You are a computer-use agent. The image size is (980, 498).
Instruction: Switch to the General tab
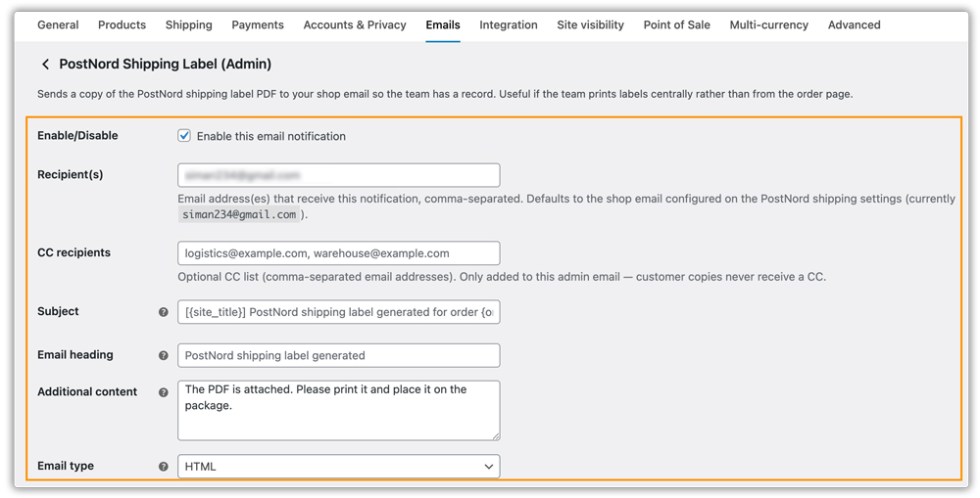(58, 25)
